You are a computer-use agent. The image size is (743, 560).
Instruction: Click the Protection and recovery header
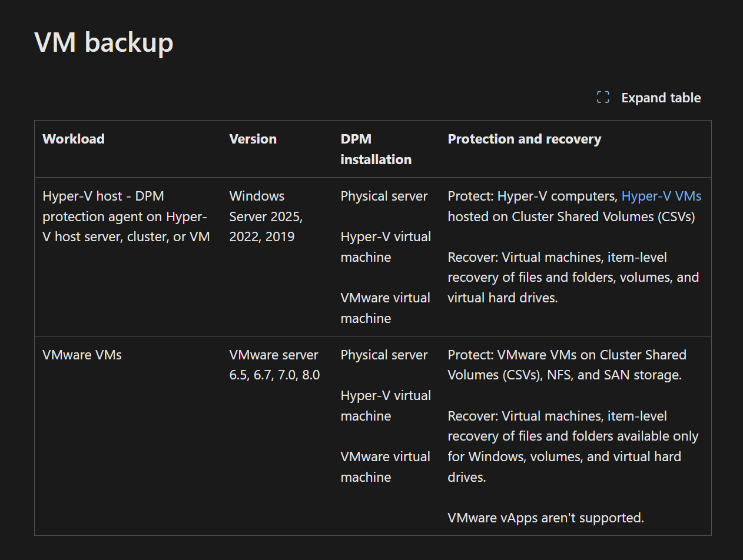[x=524, y=139]
